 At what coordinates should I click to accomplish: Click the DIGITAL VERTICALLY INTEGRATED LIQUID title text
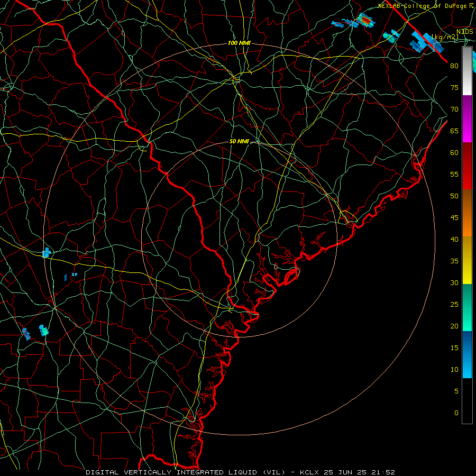172,472
